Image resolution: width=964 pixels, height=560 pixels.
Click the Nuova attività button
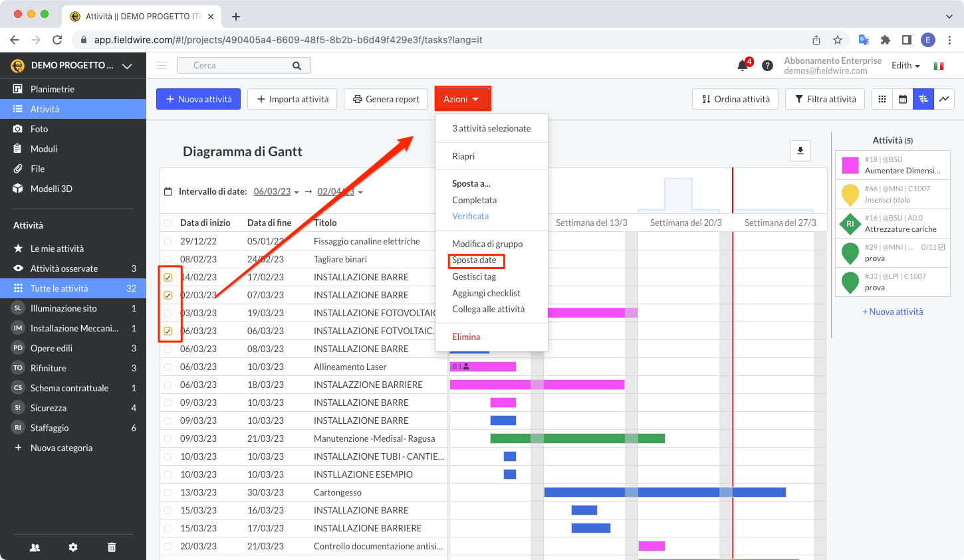point(198,99)
